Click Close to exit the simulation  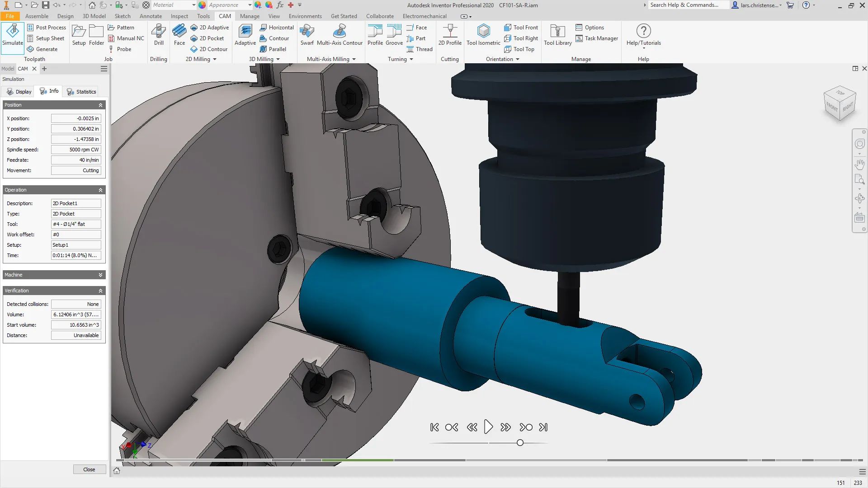pos(89,469)
